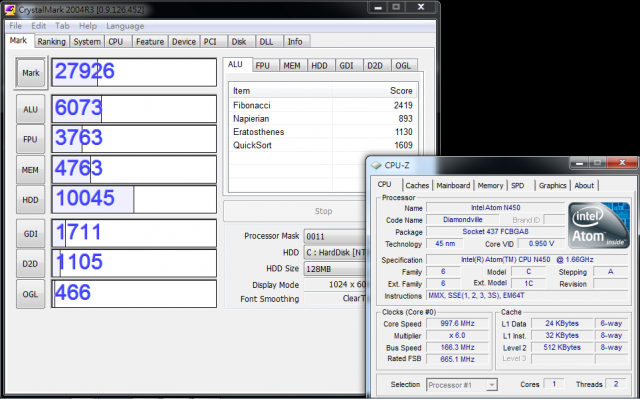The width and height of the screenshot is (640, 399).
Task: Expand the HDD Size dropdown
Action: coord(335,269)
